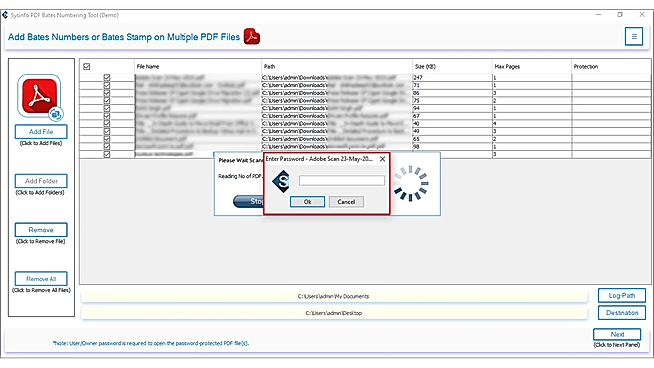Image resolution: width=654 pixels, height=368 pixels.
Task: Click the Add File button
Action: point(41,131)
